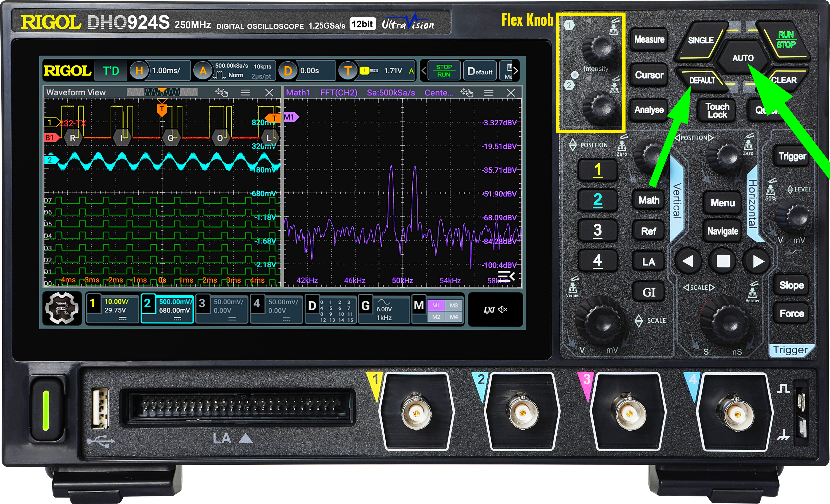
Task: Toggle the Touch Lock key
Action: pos(717,110)
